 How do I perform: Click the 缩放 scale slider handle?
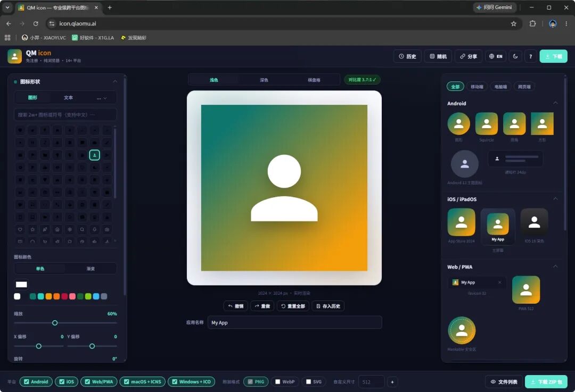click(x=55, y=323)
